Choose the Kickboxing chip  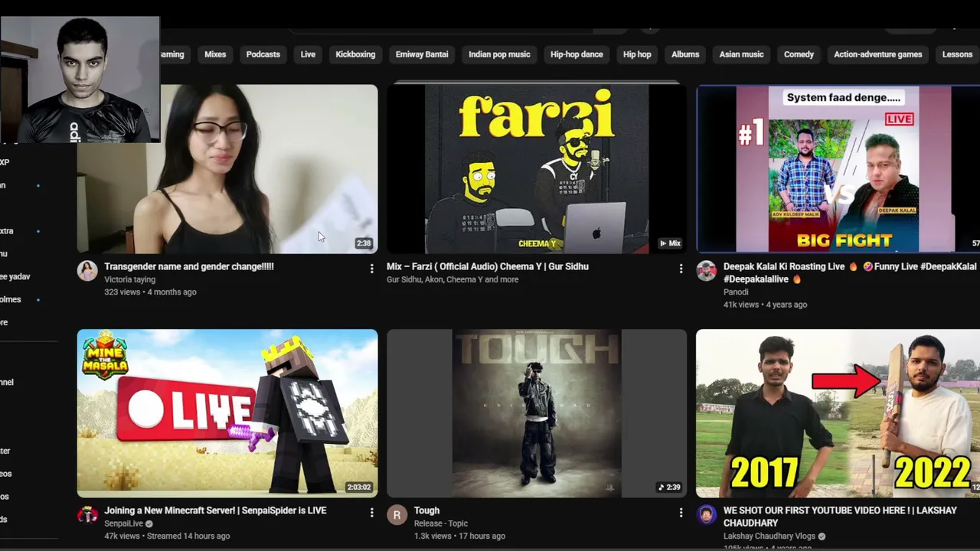[355, 54]
